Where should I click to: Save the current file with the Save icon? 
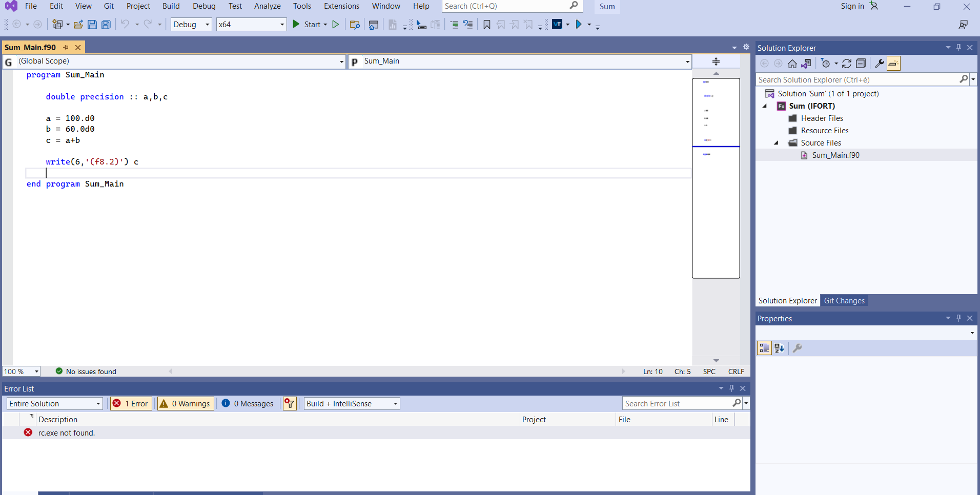tap(92, 25)
